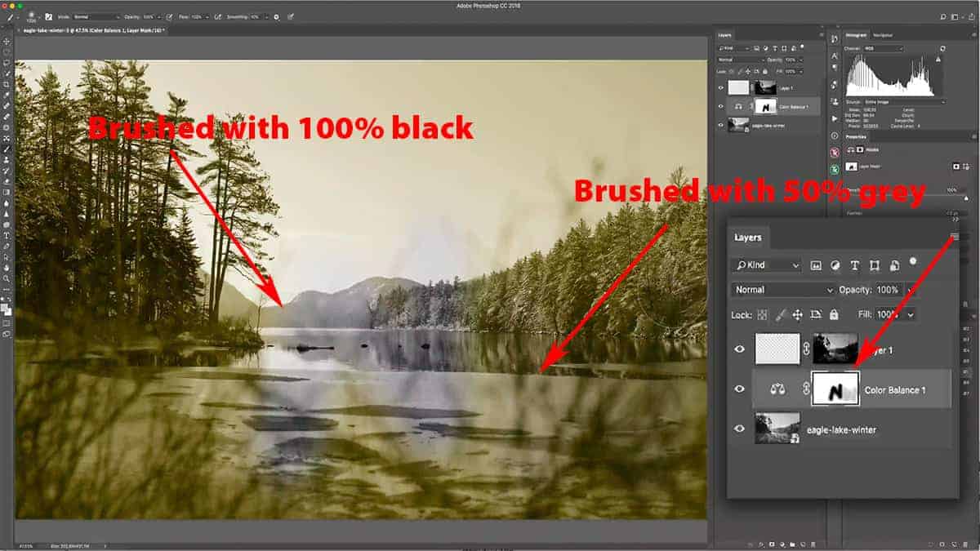Toggle Layer 1 visibility eye in the enlarged Layers panel
Viewport: 980px width, 551px height.
739,349
